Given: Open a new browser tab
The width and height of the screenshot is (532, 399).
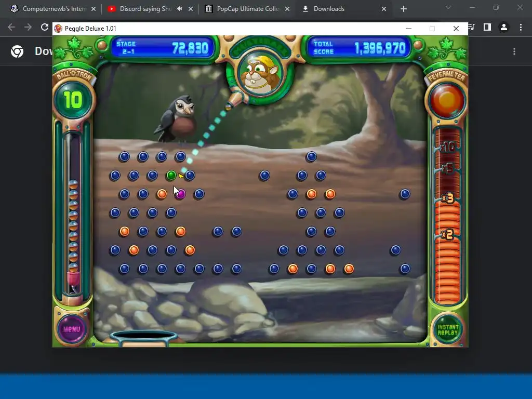Looking at the screenshot, I should tap(403, 9).
